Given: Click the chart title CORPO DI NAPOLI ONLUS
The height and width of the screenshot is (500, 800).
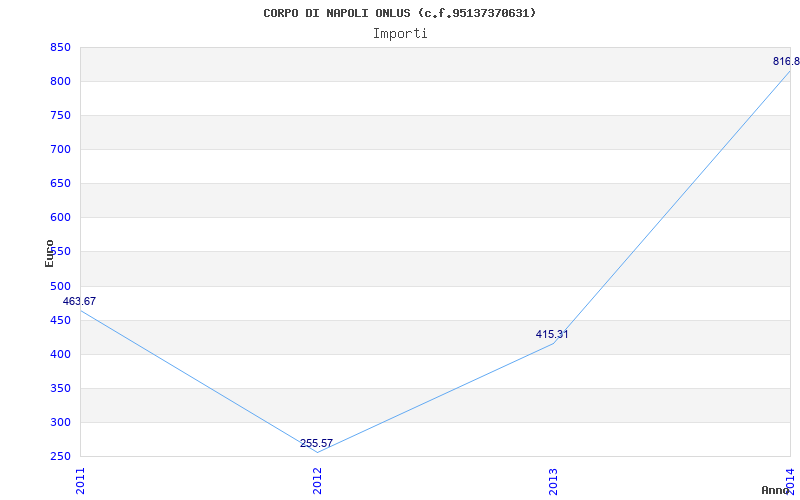Looking at the screenshot, I should tap(399, 13).
